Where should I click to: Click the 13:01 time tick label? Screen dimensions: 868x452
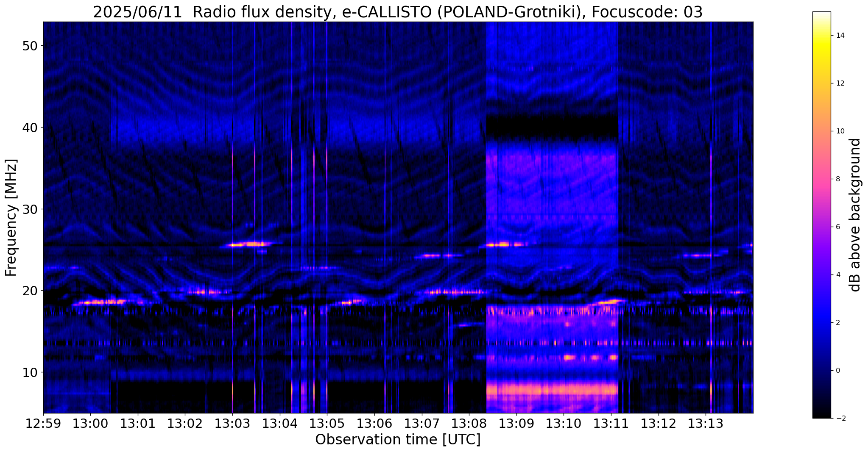point(138,423)
